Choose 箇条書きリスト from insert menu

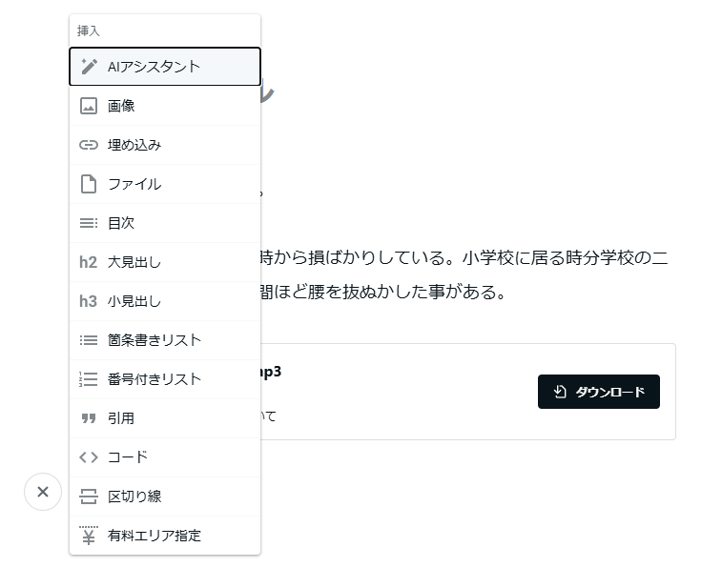pyautogui.click(x=165, y=340)
